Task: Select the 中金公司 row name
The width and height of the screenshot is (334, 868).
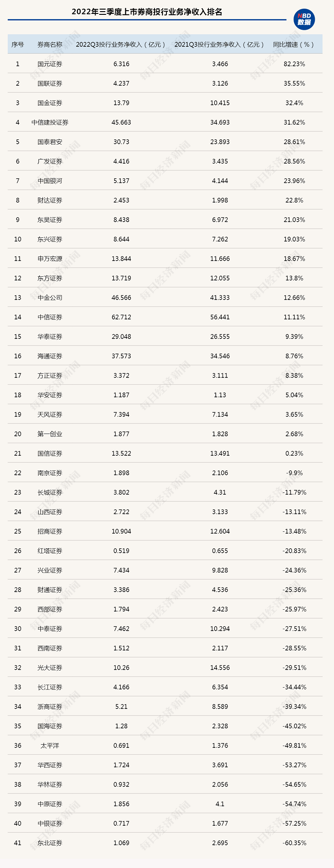Action: [50, 298]
